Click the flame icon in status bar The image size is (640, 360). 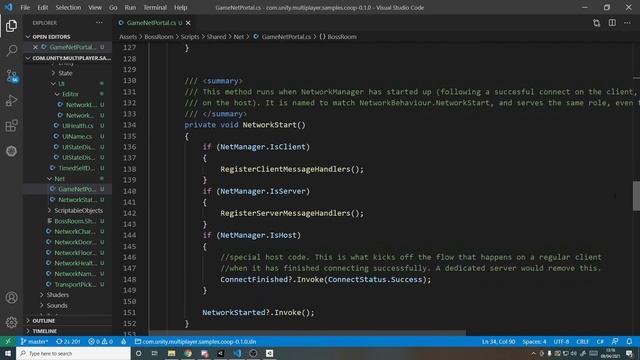[x=124, y=342]
